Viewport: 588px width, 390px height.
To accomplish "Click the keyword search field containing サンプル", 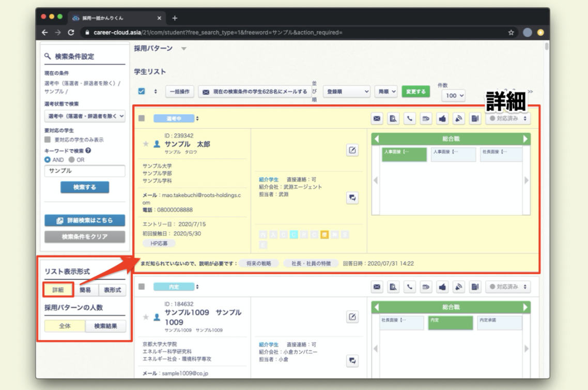I will pos(85,171).
